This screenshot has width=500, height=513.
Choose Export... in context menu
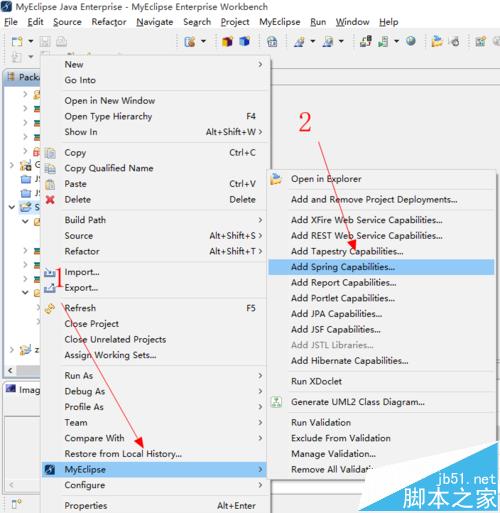(154, 288)
